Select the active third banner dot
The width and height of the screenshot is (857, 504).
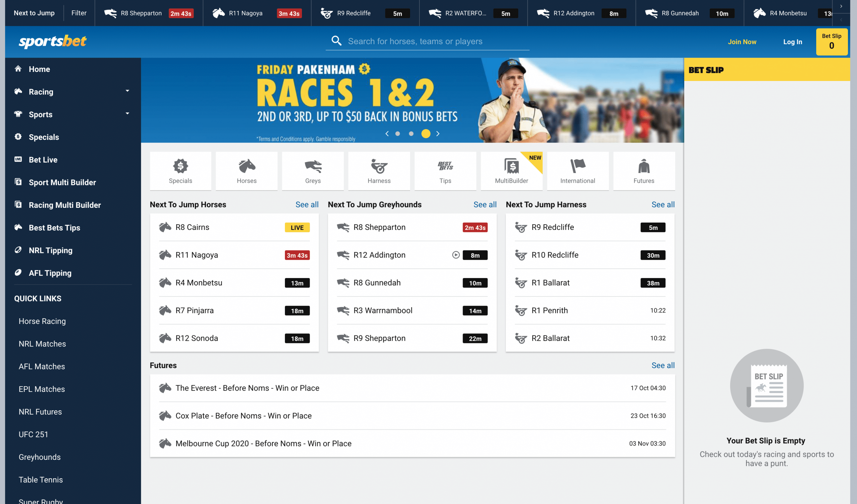tap(425, 134)
